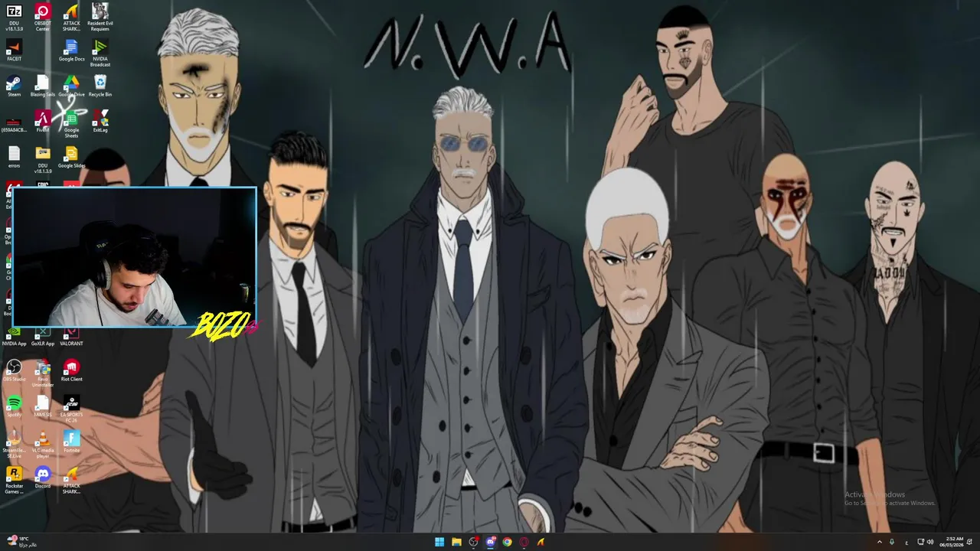Open the DDU v18.1.3.9 7z archive
Screen dimensions: 980x551
pos(14,17)
